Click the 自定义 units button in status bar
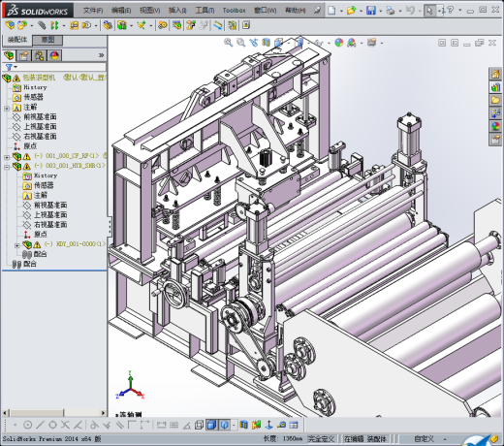Screen dimensions: 504x446 pyautogui.click(x=424, y=439)
